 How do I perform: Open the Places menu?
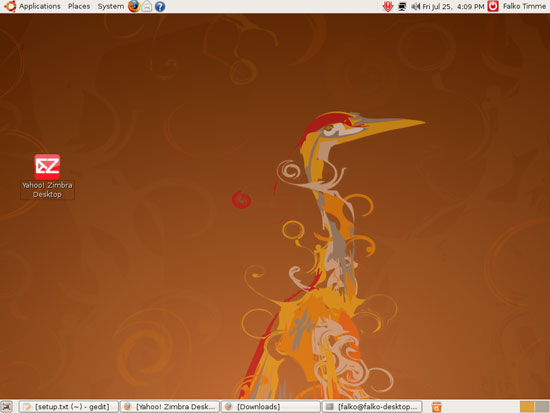click(79, 6)
